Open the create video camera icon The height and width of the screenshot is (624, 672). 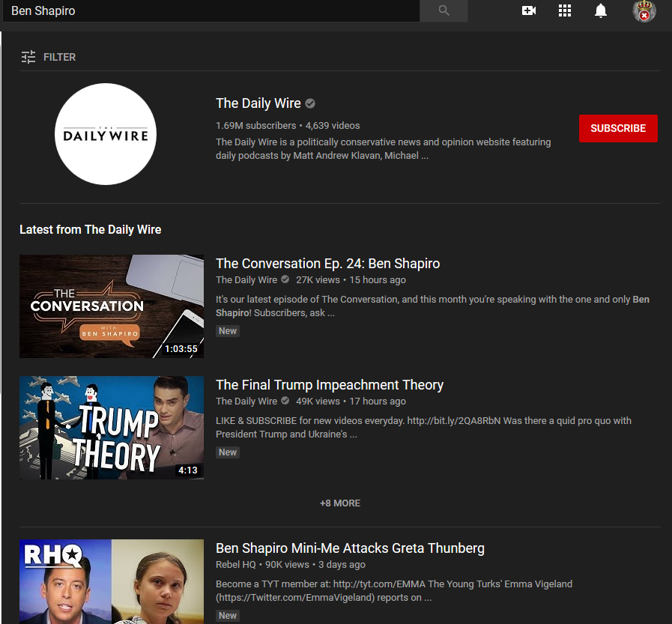point(529,10)
